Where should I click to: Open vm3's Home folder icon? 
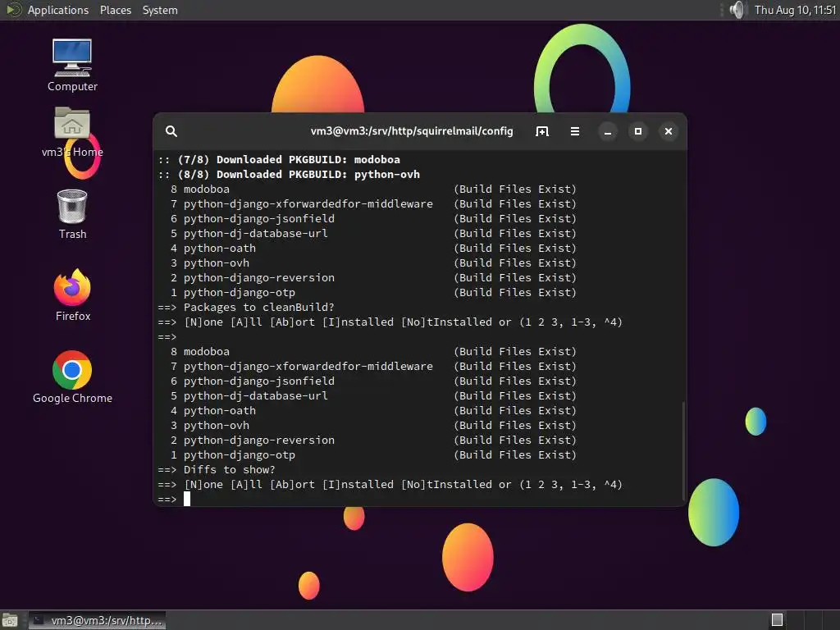coord(72,132)
